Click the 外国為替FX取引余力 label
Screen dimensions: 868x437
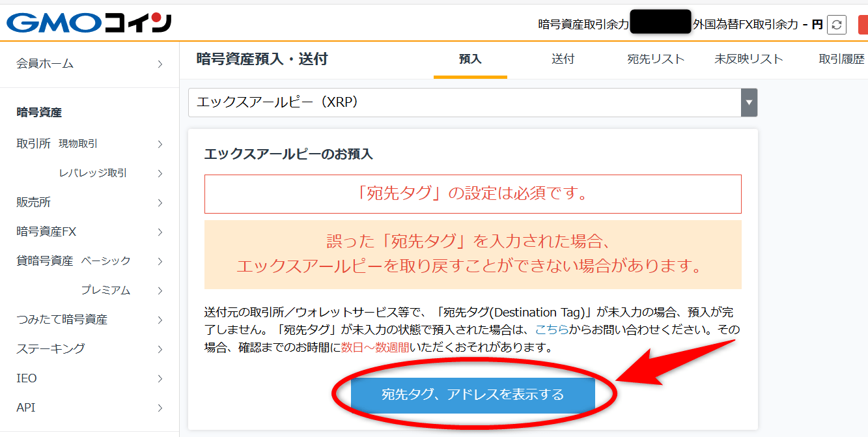tap(745, 25)
